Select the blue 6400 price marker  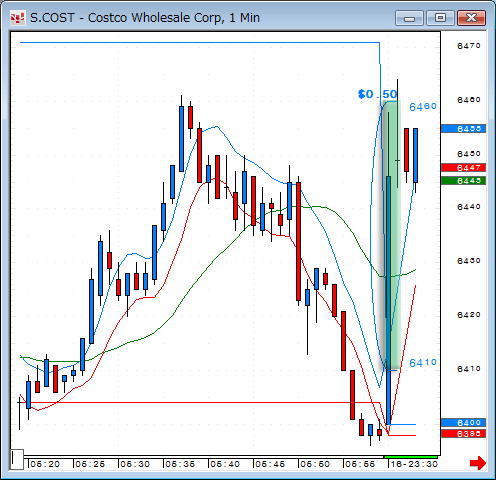pyautogui.click(x=463, y=423)
